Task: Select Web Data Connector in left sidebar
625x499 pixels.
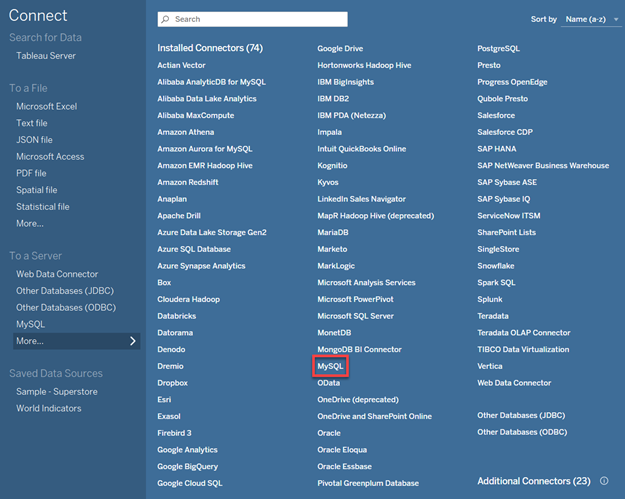Action: (57, 274)
